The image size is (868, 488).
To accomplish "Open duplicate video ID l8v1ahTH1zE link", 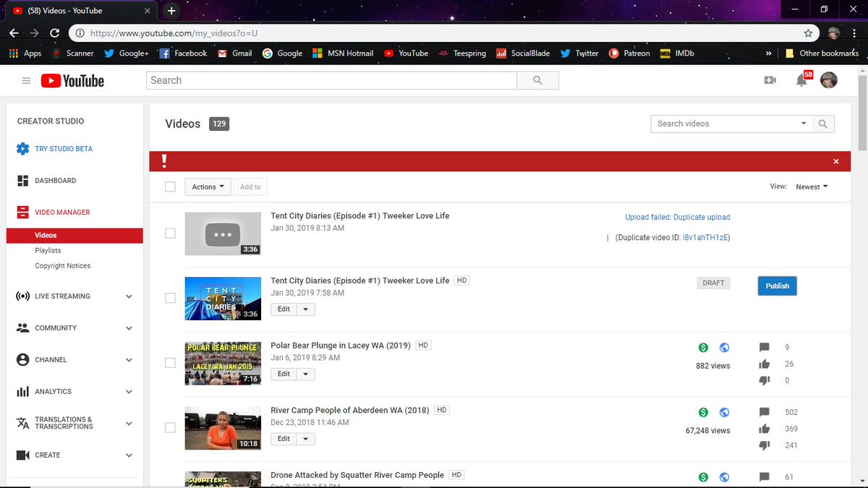I will [706, 237].
